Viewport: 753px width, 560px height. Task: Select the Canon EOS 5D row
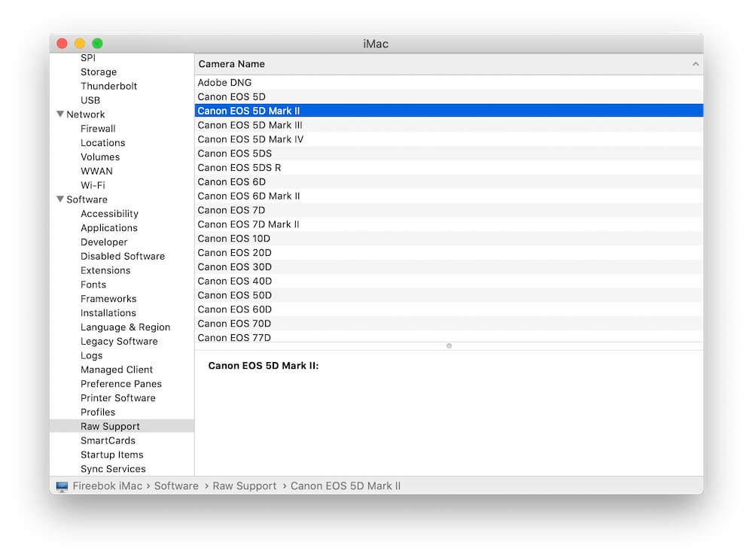coord(449,96)
